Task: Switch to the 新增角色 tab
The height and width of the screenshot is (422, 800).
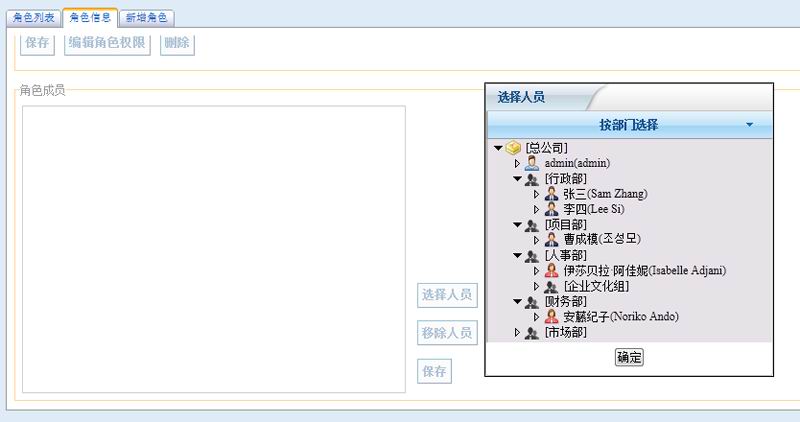Action: (x=146, y=18)
